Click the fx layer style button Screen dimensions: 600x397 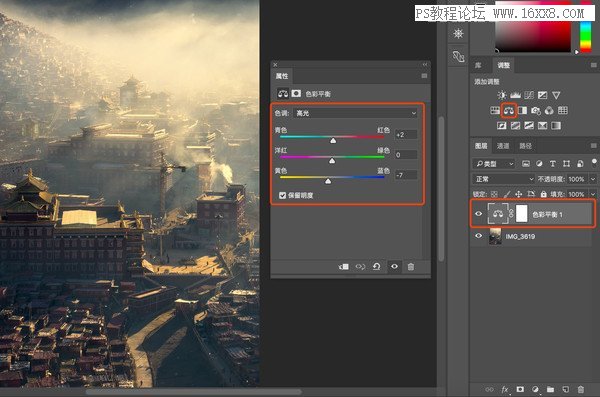505,389
